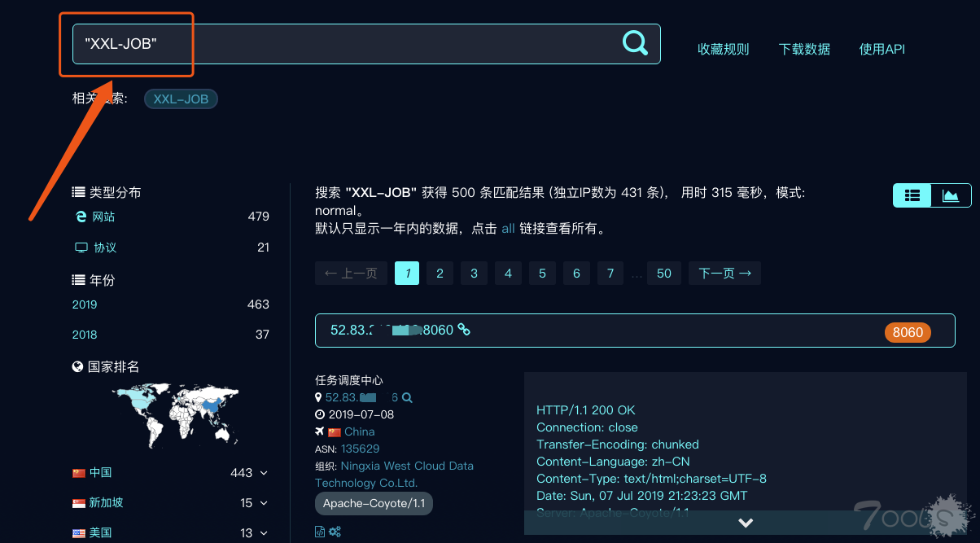The width and height of the screenshot is (980, 543).
Task: Open the source code file icon under Apache-Coyote tag
Action: tap(320, 532)
